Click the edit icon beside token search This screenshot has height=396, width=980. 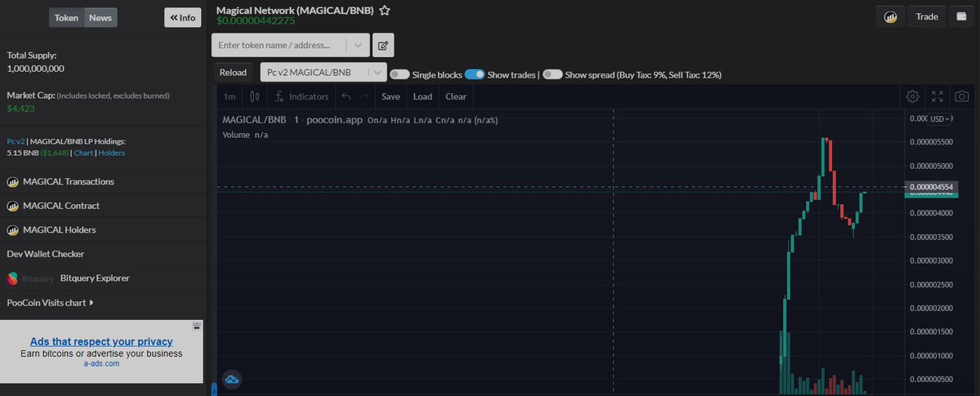pos(383,45)
